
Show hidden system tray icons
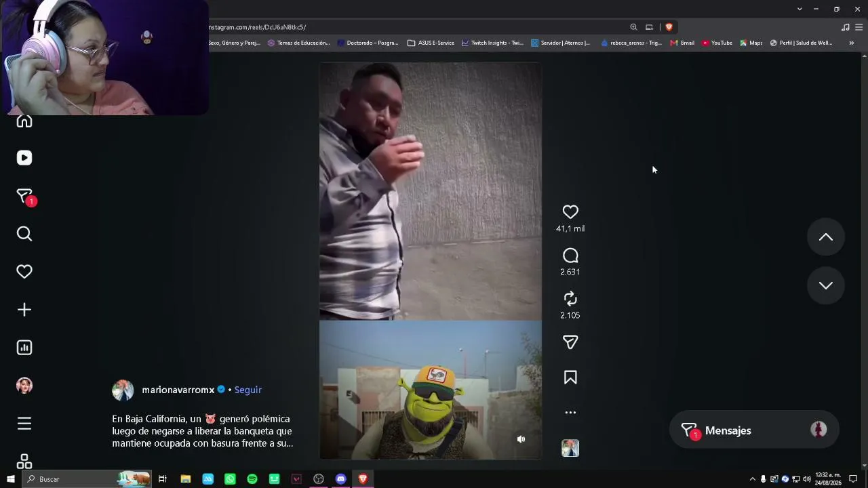coord(752,479)
